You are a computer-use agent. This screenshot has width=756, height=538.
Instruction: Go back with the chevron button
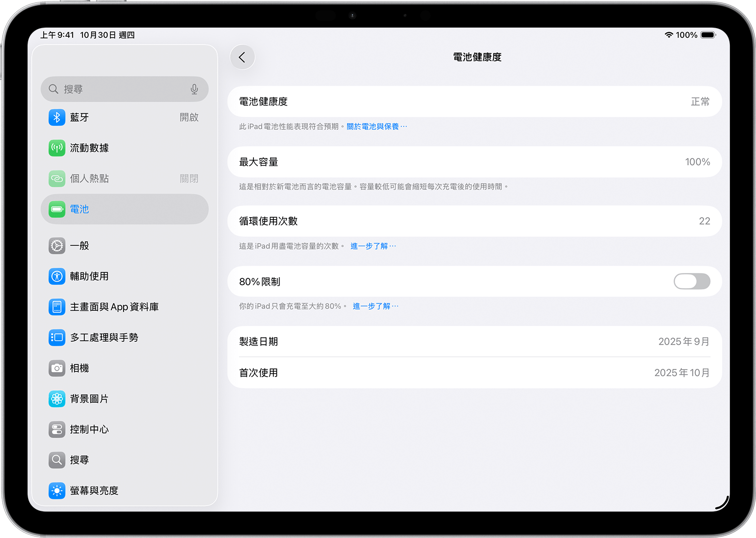[242, 57]
